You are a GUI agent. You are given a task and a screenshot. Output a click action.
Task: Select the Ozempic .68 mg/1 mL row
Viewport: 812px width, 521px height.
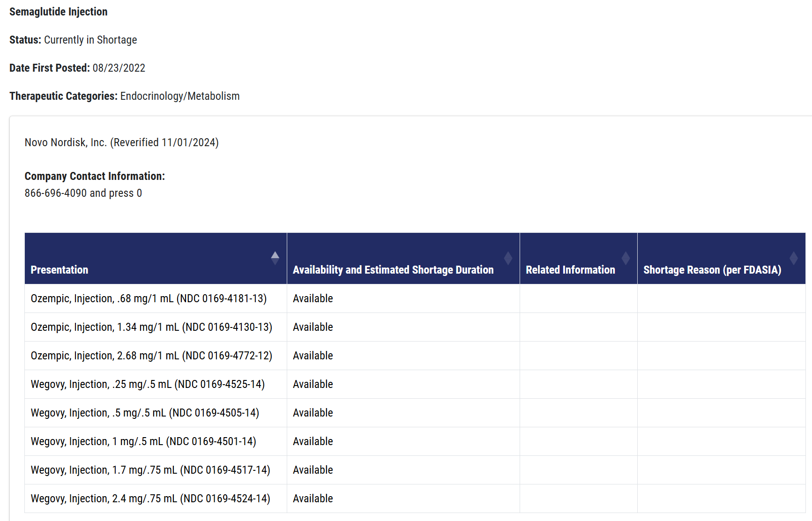coord(149,298)
